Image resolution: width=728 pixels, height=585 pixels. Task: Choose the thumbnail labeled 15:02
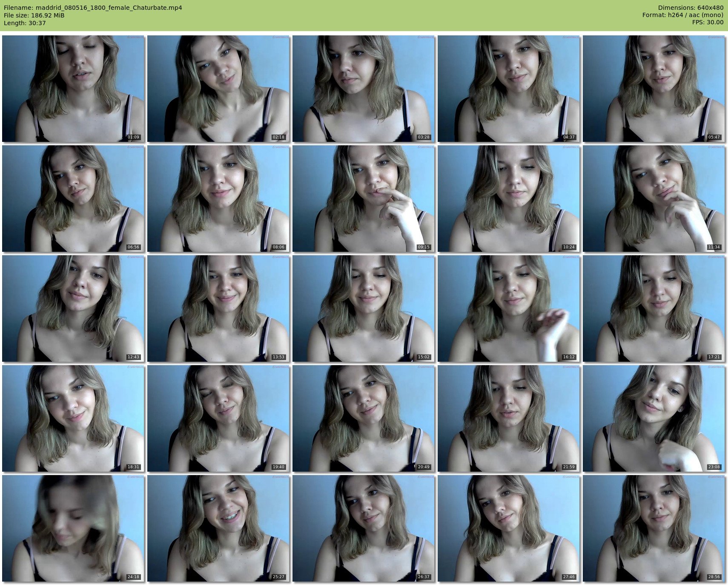[364, 308]
